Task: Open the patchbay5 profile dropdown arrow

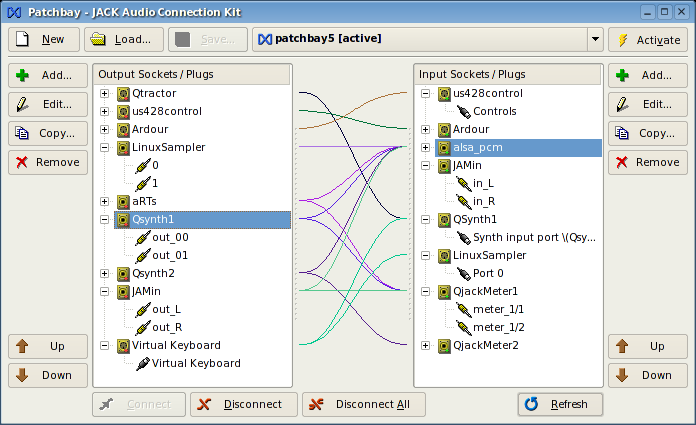Action: (595, 39)
